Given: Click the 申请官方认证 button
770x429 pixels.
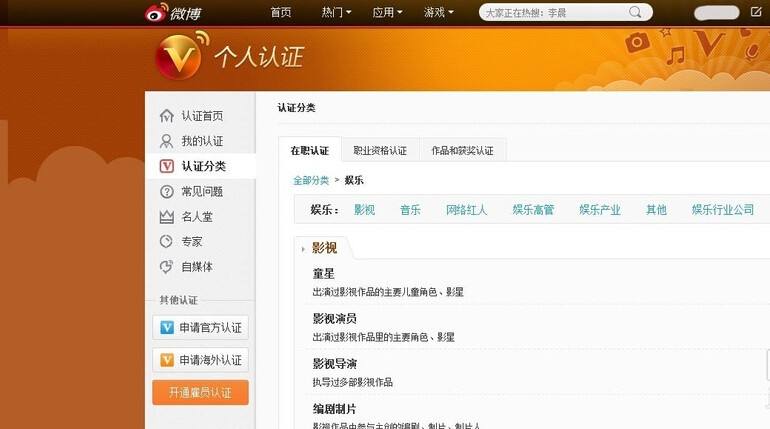Looking at the screenshot, I should pyautogui.click(x=200, y=327).
